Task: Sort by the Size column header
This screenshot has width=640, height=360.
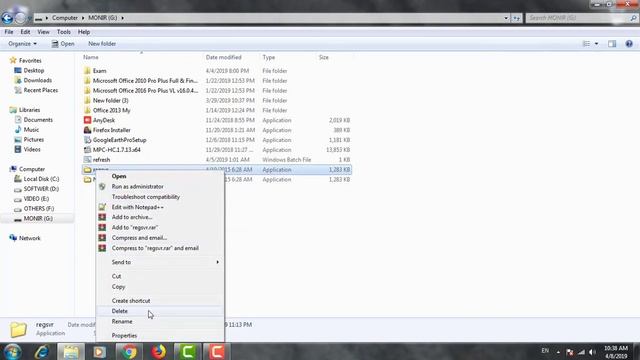Action: (324, 58)
